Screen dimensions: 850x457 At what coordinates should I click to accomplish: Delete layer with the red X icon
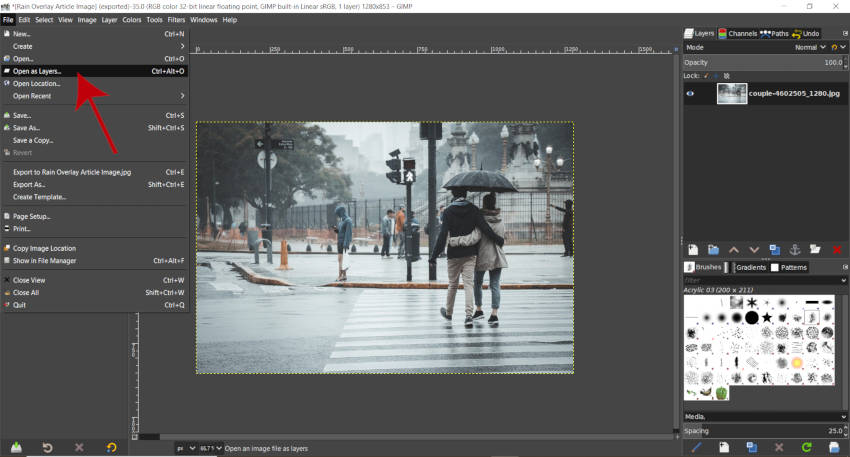(838, 249)
